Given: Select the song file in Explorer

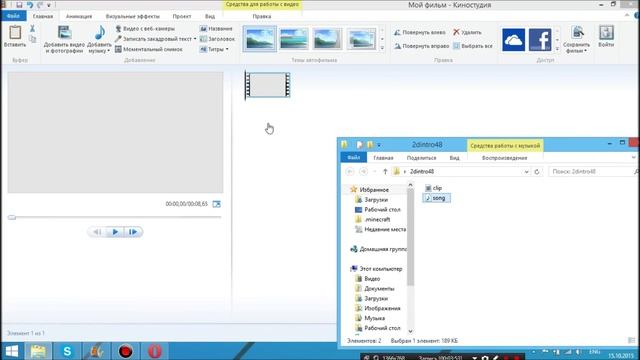Looking at the screenshot, I should [436, 198].
